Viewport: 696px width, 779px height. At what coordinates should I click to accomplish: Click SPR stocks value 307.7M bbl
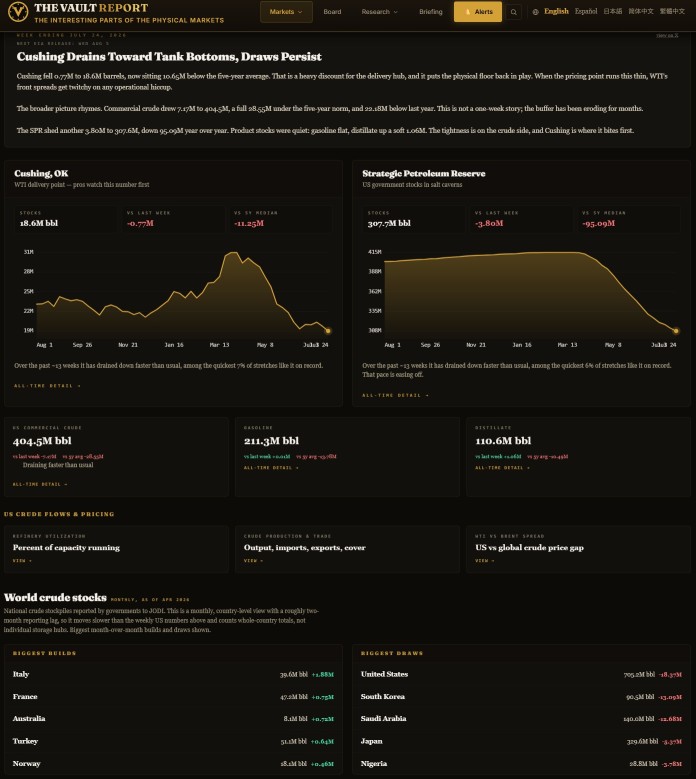coord(389,223)
